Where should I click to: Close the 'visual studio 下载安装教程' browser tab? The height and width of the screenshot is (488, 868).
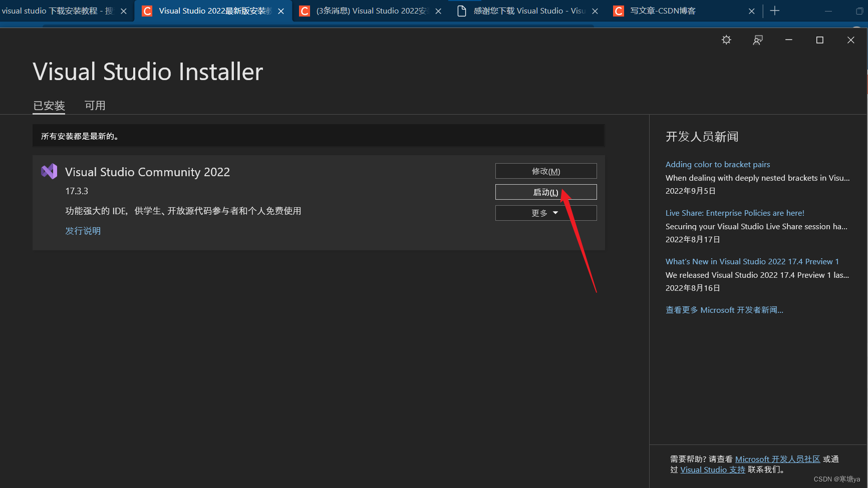(124, 11)
